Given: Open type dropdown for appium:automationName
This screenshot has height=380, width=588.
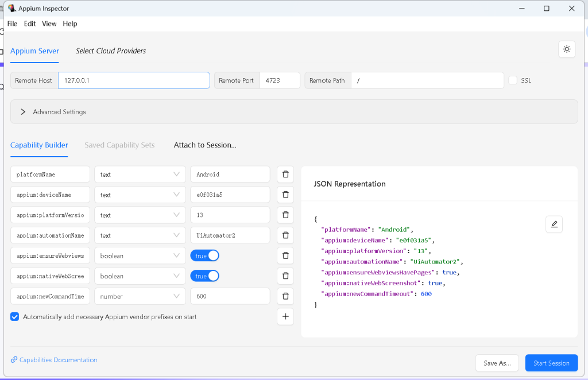Looking at the screenshot, I should click(x=140, y=235).
